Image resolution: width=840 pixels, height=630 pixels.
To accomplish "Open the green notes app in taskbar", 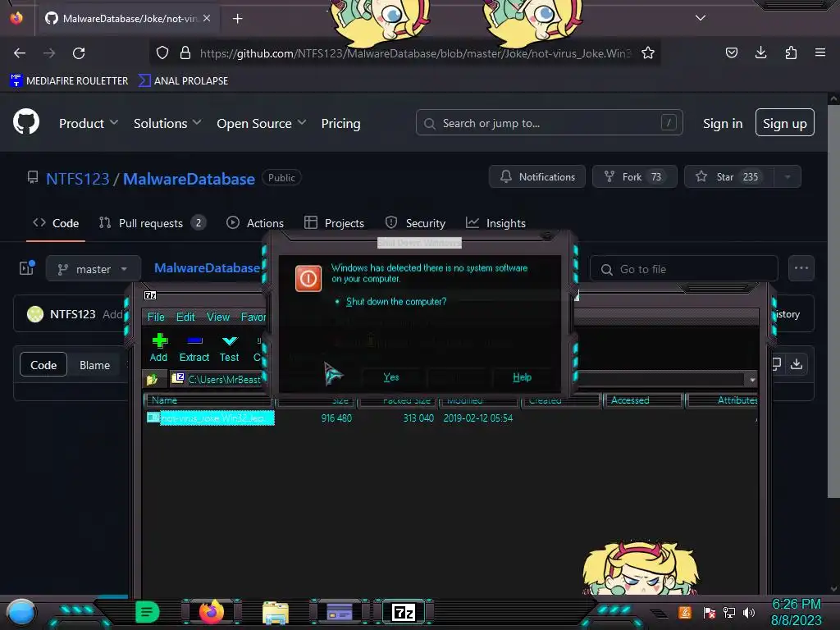I will [x=147, y=612].
